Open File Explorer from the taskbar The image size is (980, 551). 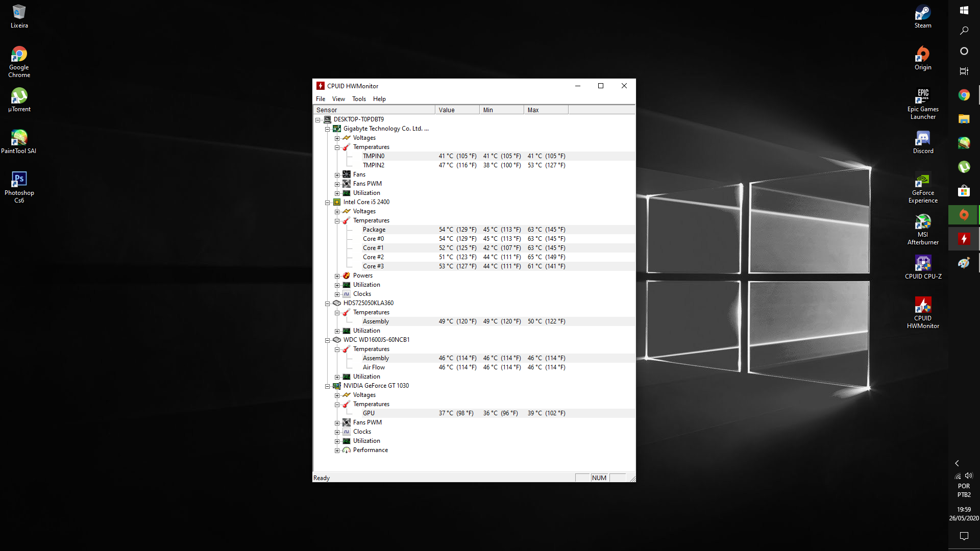[x=964, y=119]
